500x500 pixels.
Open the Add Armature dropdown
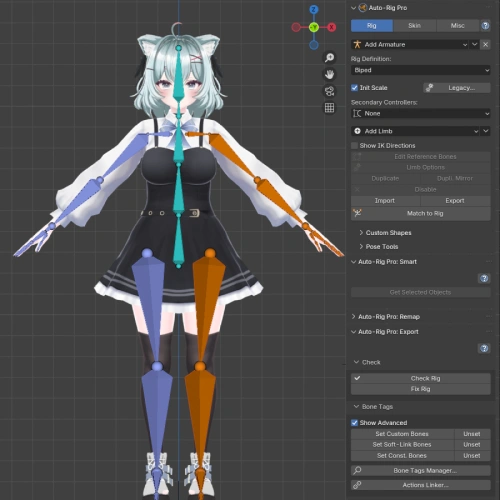tap(410, 44)
